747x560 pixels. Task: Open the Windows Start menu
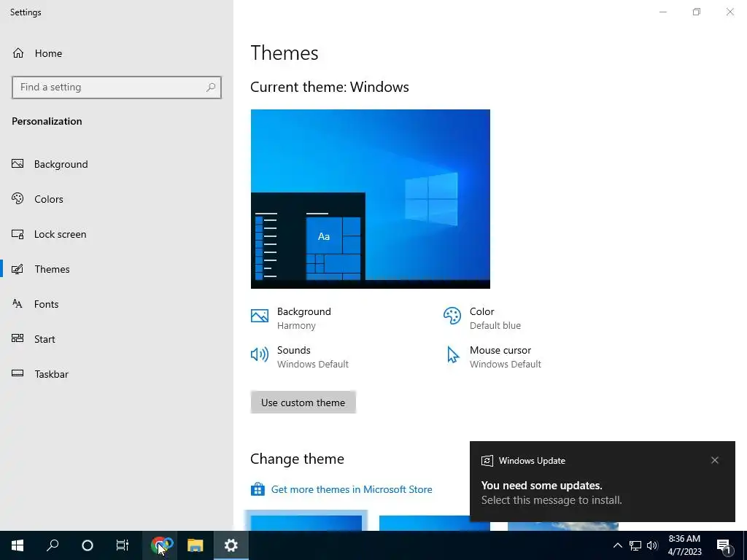coord(18,545)
